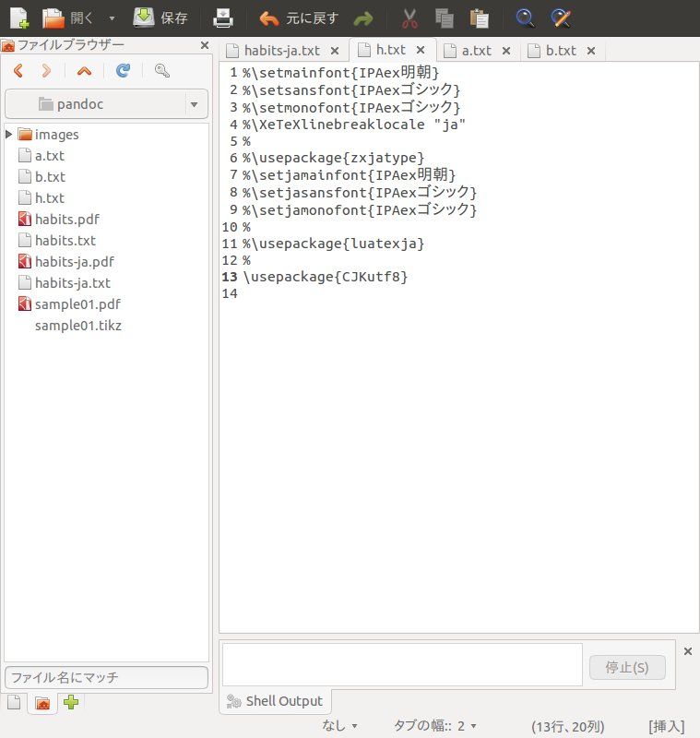Click empty line 14 in the editor
Image resolution: width=700 pixels, height=738 pixels.
click(458, 293)
